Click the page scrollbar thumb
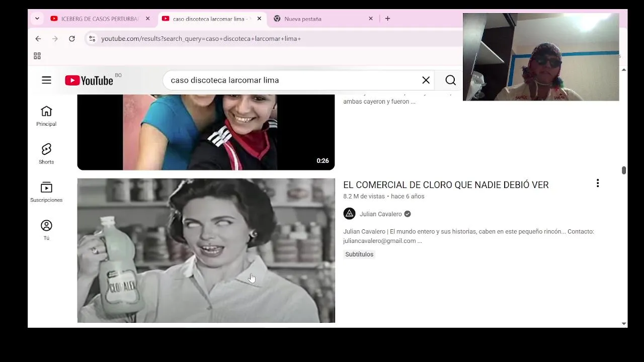 624,170
